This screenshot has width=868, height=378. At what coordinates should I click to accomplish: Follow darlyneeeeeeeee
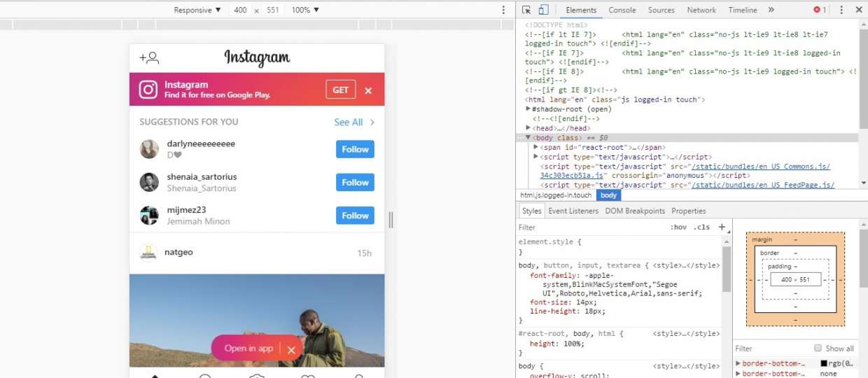coord(355,149)
